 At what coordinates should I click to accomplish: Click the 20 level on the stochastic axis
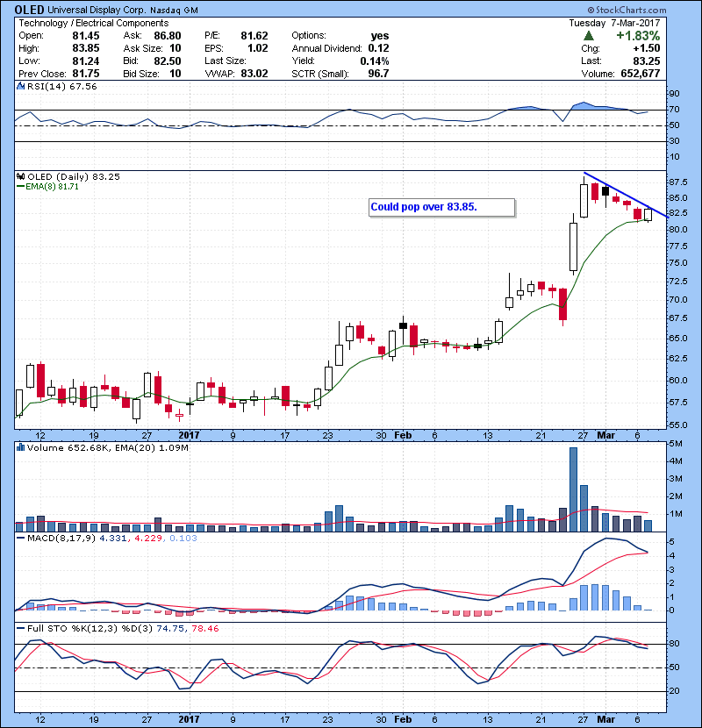pyautogui.click(x=675, y=691)
